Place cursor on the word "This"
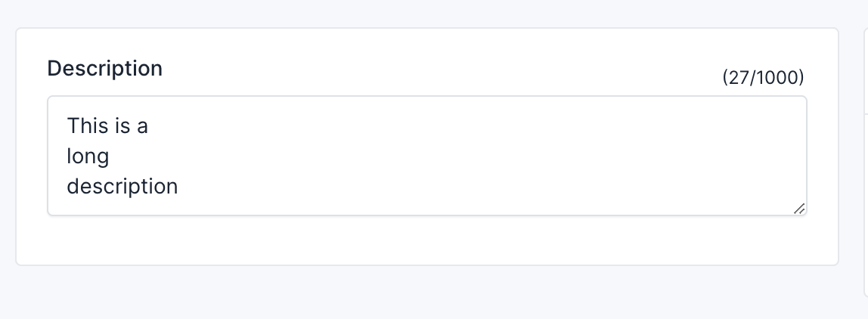This screenshot has height=319, width=868. [82, 125]
